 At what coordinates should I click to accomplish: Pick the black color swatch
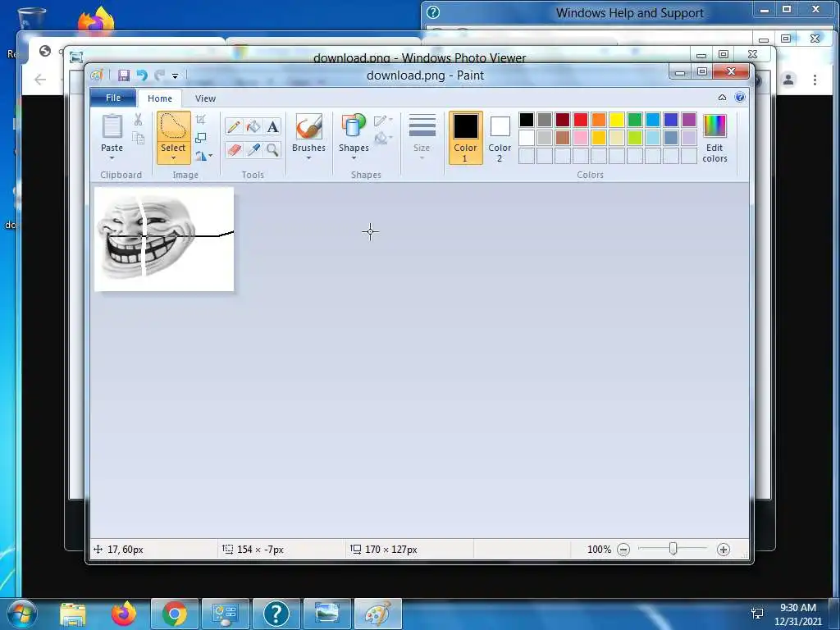click(527, 120)
